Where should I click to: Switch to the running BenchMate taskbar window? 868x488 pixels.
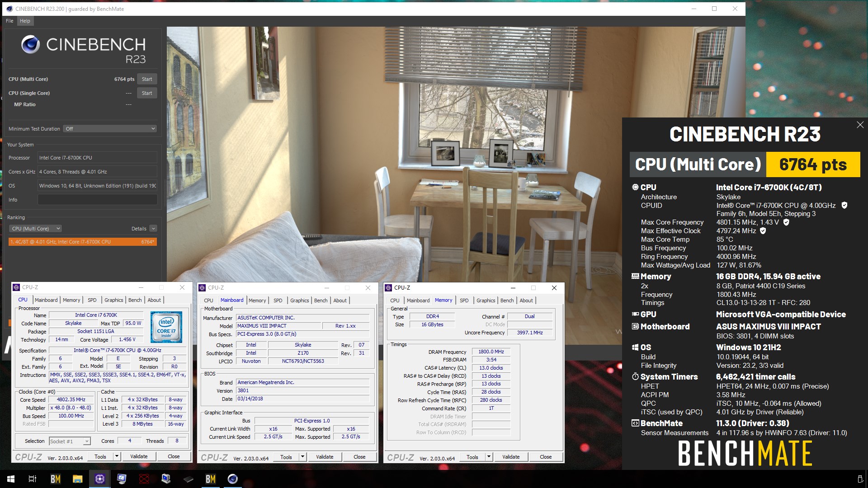210,479
